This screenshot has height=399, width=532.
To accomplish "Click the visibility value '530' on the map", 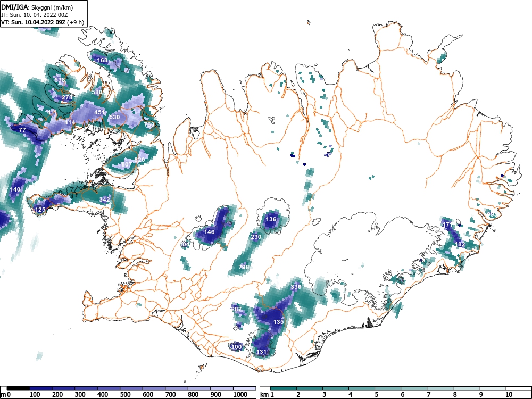I will click(114, 117).
